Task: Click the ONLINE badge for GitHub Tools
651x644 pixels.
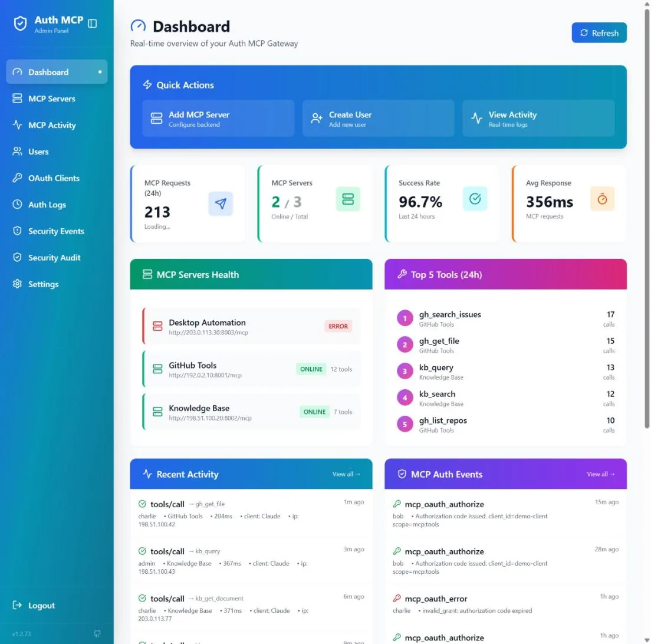Action: click(311, 369)
